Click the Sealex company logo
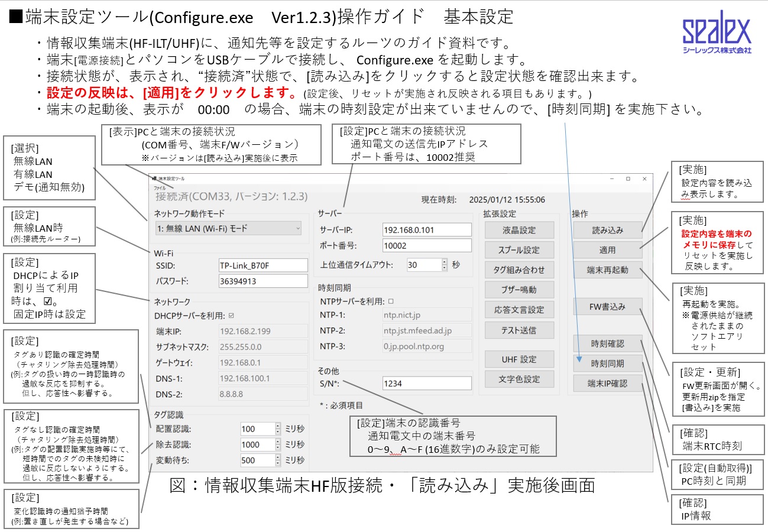 click(x=716, y=35)
